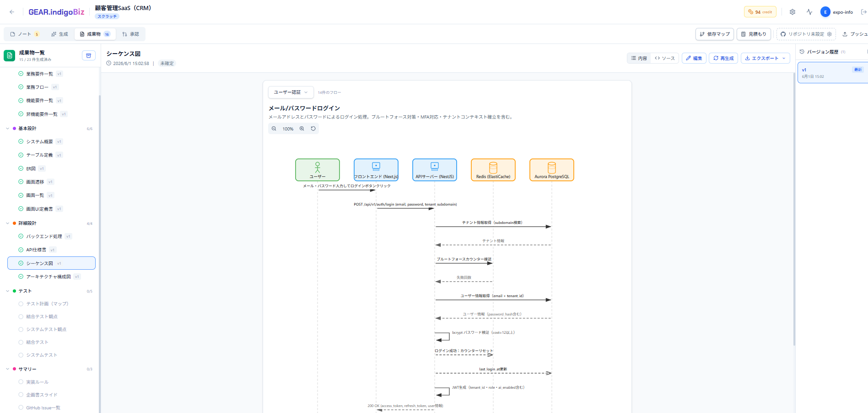Click the Aurora PostgreSQL node
Screen dimensions: 868x413
(552, 170)
